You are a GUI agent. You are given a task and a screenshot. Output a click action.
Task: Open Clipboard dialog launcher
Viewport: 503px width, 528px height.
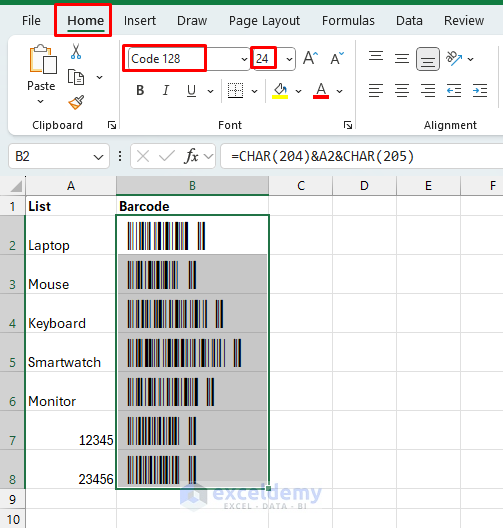point(112,126)
